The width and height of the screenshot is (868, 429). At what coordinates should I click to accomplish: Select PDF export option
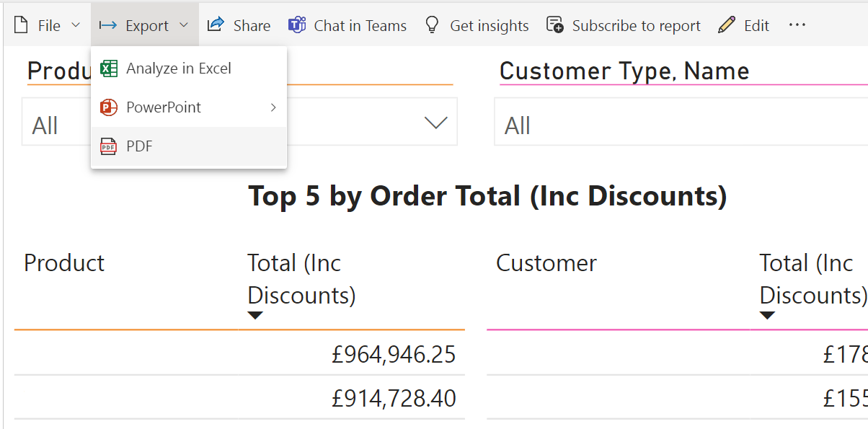pos(189,146)
